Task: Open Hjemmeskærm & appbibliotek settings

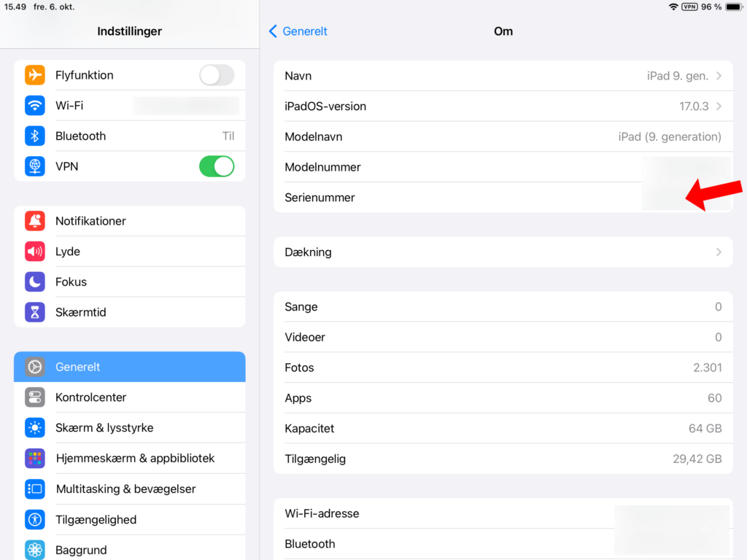Action: coord(130,458)
